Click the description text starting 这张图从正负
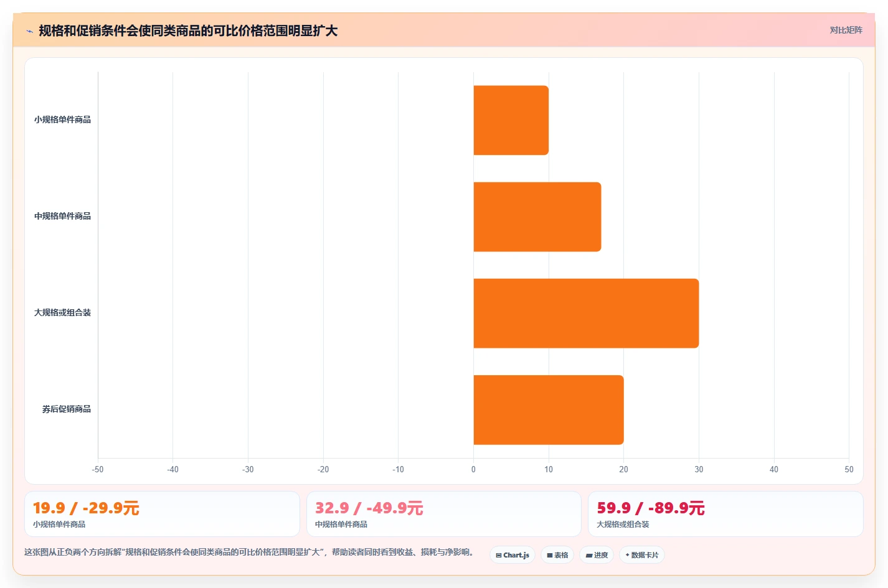This screenshot has width=888, height=588. pyautogui.click(x=250, y=552)
